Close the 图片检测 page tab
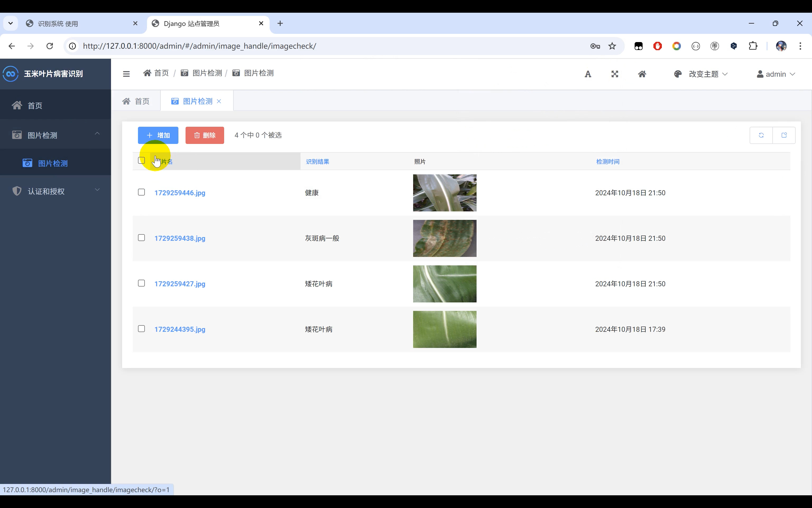Screen dimensions: 812x508 (x=219, y=101)
